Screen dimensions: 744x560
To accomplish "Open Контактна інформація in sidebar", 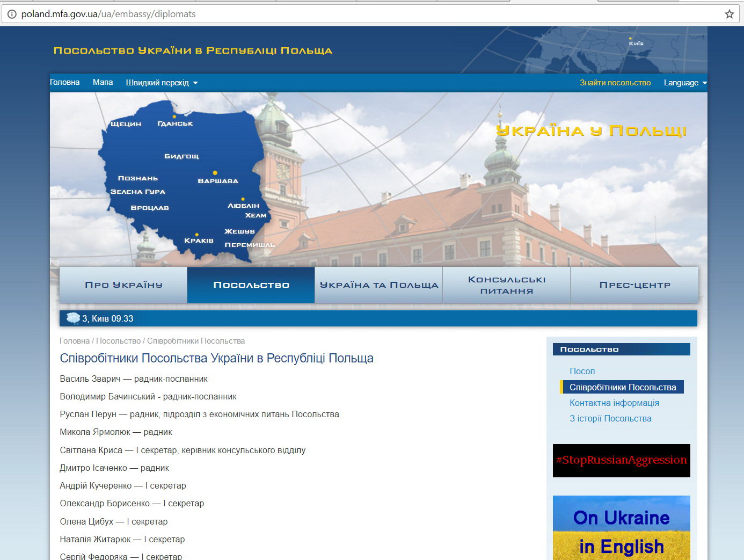I will pos(614,403).
